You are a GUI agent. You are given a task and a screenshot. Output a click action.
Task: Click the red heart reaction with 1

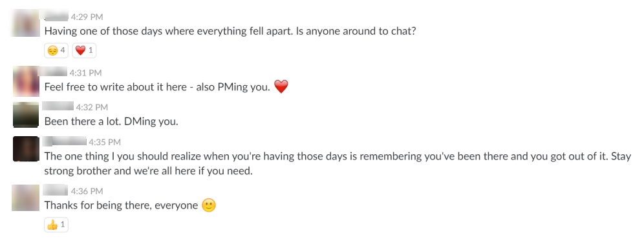coord(84,50)
